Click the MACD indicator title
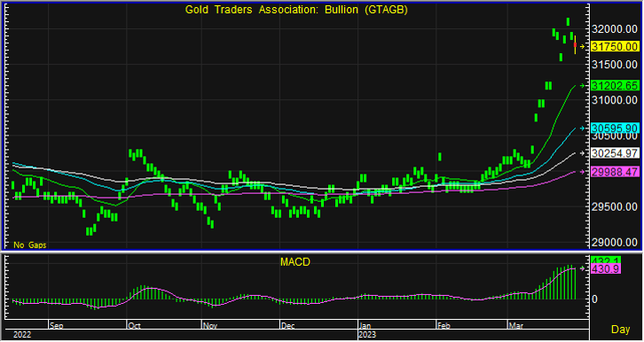Image resolution: width=644 pixels, height=342 pixels. [295, 261]
